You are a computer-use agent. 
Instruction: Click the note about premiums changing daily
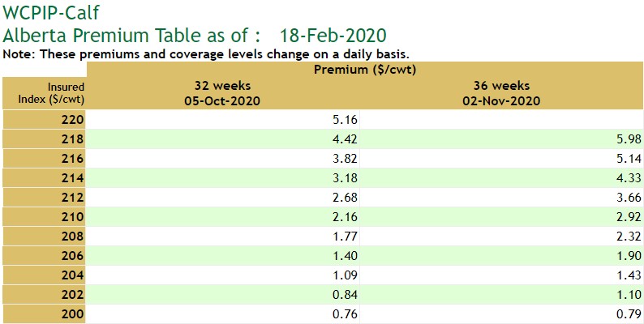(206, 54)
